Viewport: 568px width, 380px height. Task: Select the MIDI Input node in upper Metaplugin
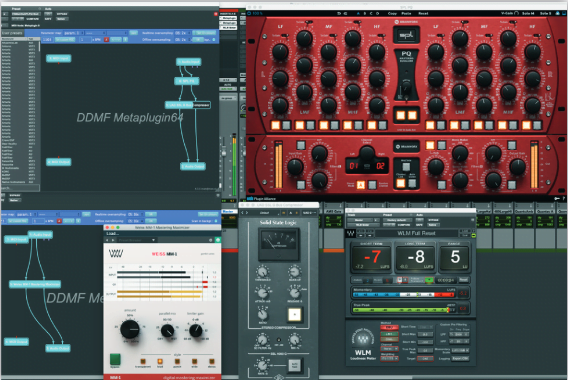pos(58,58)
